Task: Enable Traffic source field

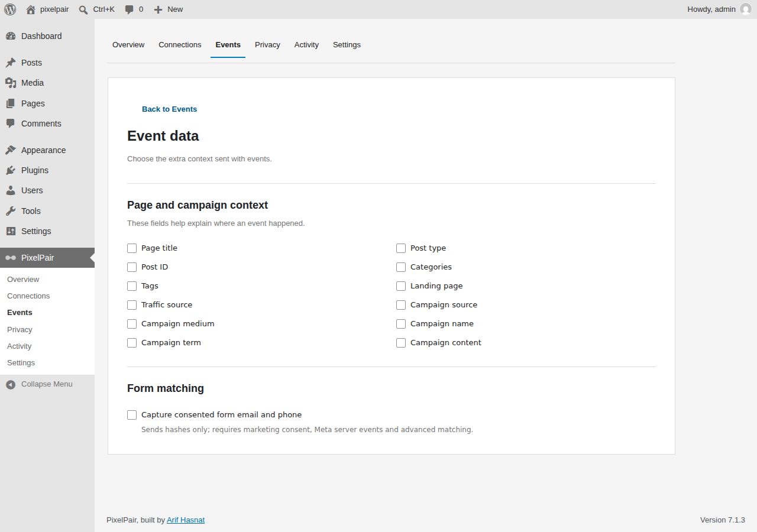Action: pos(132,305)
